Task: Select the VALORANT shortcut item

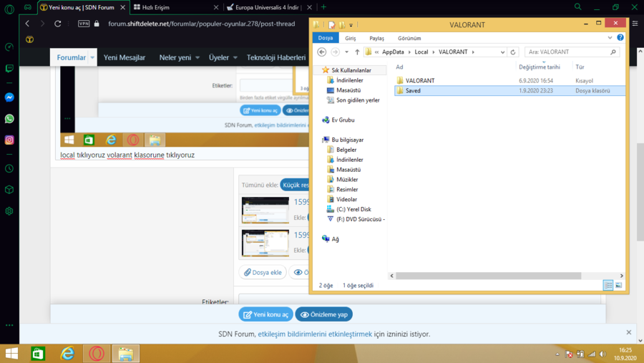Action: (420, 81)
